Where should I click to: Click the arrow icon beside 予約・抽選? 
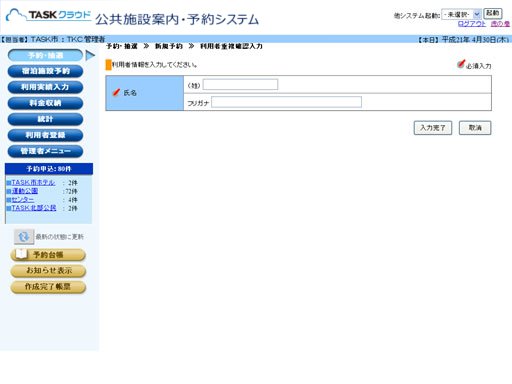pos(90,55)
